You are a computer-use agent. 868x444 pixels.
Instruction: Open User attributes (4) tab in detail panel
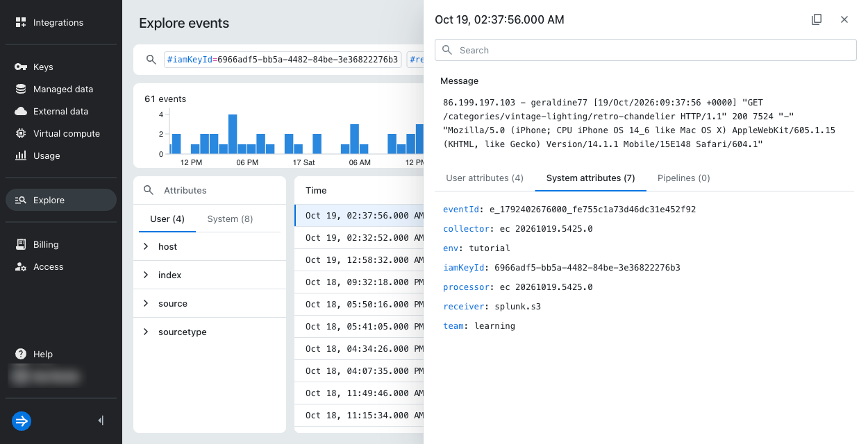(x=485, y=178)
